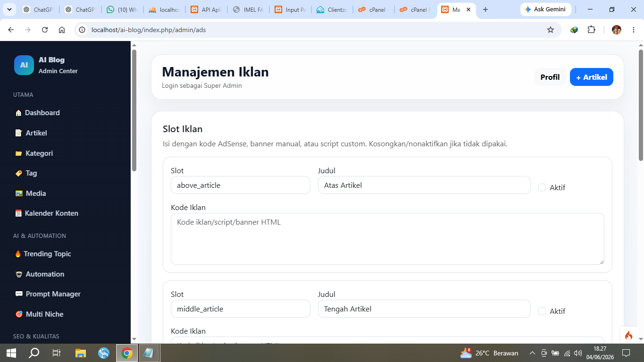Click the browser forward arrow
This screenshot has width=644, height=362.
(28, 30)
